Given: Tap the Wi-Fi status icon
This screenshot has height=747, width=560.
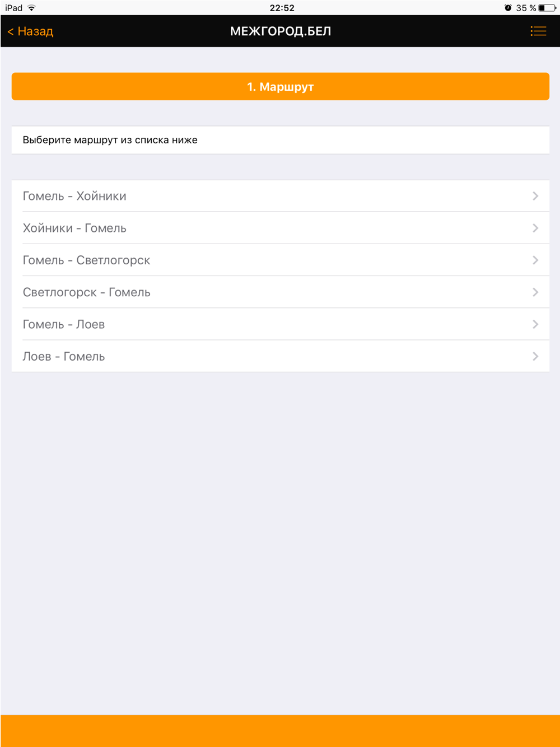Looking at the screenshot, I should point(32,8).
